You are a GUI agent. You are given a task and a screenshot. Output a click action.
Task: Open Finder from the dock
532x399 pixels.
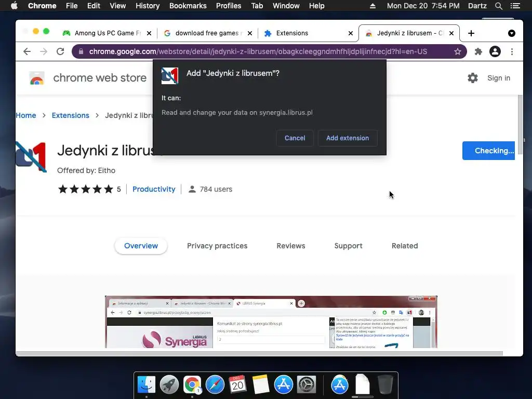tap(147, 385)
